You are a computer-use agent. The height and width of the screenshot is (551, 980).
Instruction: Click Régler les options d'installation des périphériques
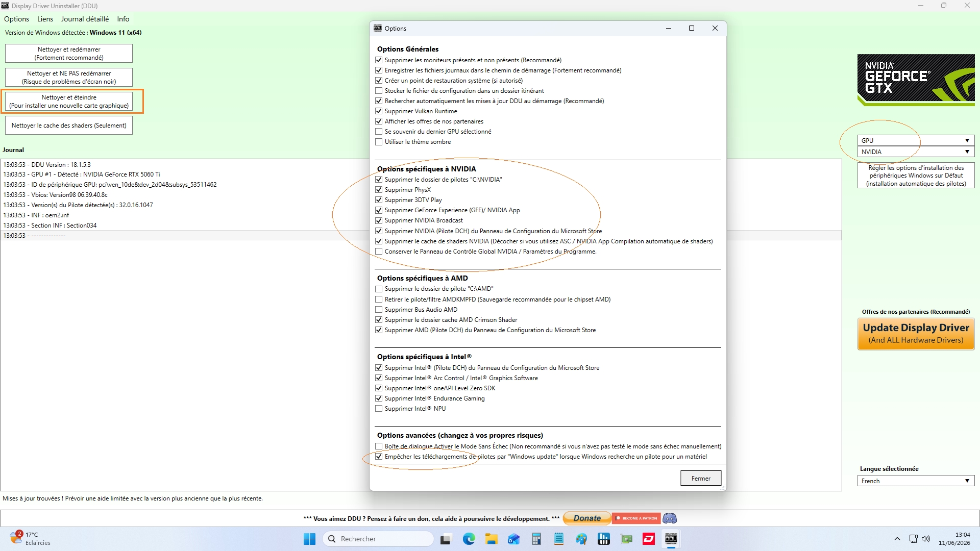(916, 176)
